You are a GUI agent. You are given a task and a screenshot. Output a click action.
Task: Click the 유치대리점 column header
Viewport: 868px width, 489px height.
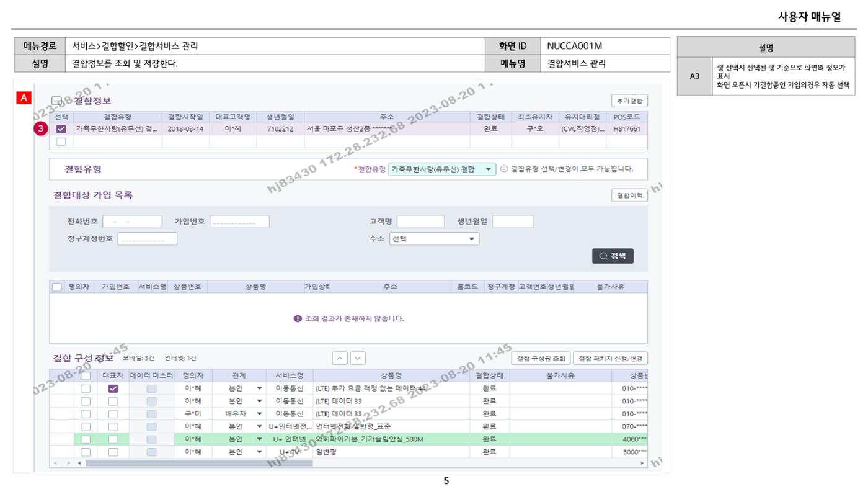(x=582, y=117)
